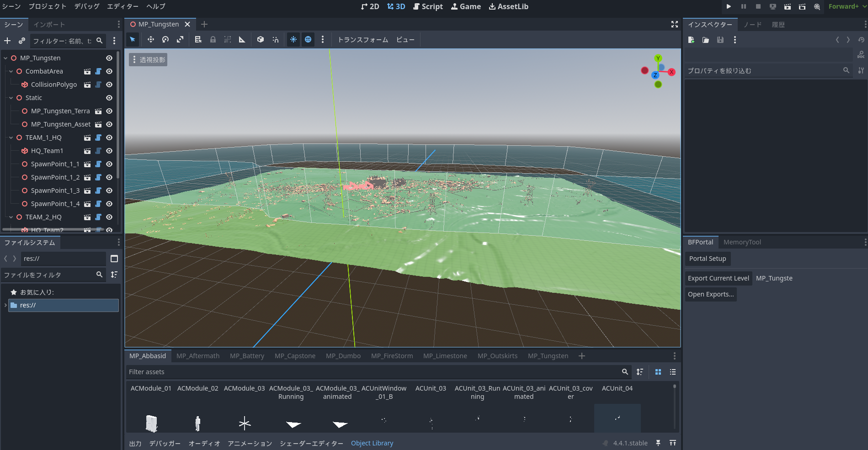Open the 透視投影 viewport menu
The height and width of the screenshot is (450, 868).
pos(148,60)
